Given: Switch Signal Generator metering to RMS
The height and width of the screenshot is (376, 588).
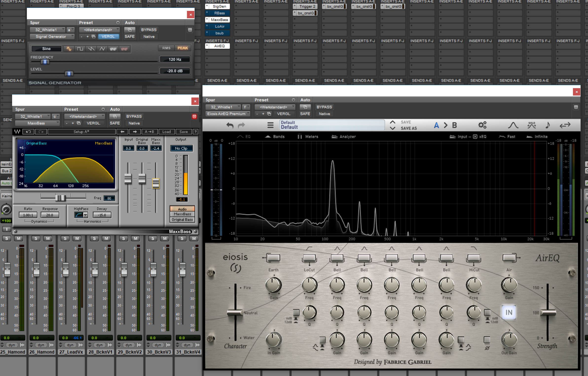Looking at the screenshot, I should click(x=166, y=48).
